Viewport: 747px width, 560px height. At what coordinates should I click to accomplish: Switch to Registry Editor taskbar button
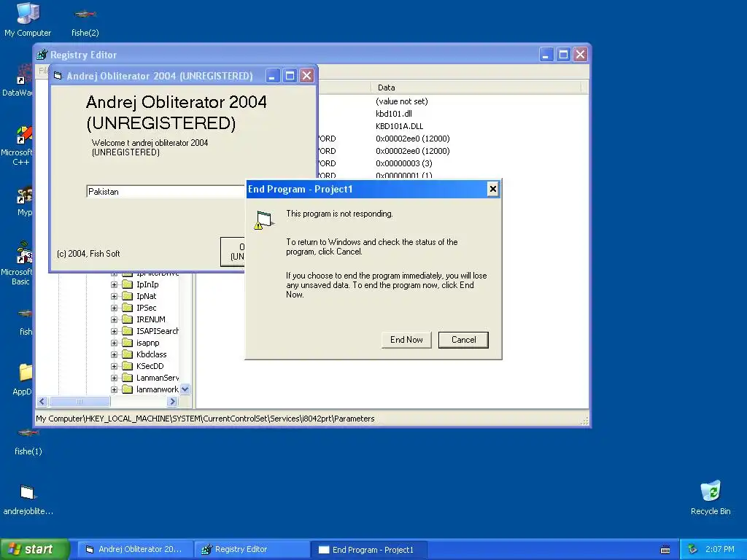pos(252,549)
